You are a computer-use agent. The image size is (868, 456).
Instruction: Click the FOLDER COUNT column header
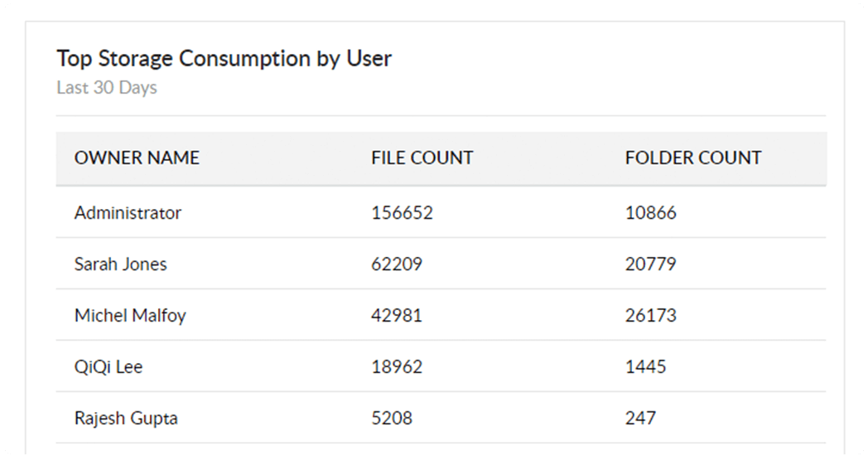[x=692, y=158]
